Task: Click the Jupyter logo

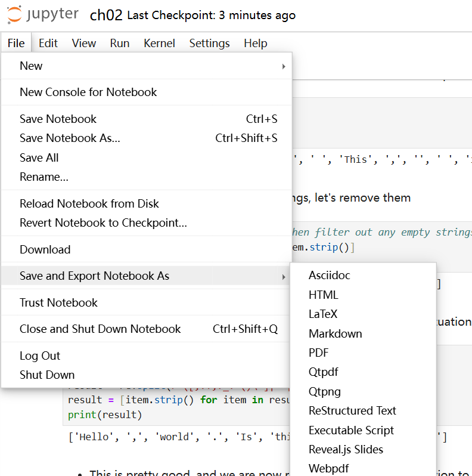Action: pos(43,14)
